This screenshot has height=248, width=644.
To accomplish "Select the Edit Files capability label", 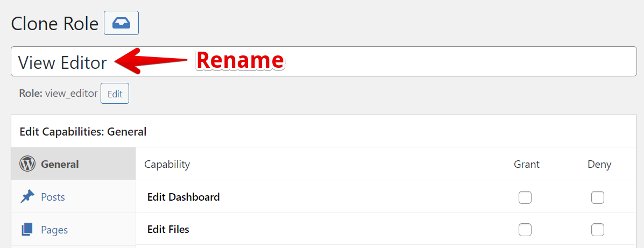I will (168, 230).
